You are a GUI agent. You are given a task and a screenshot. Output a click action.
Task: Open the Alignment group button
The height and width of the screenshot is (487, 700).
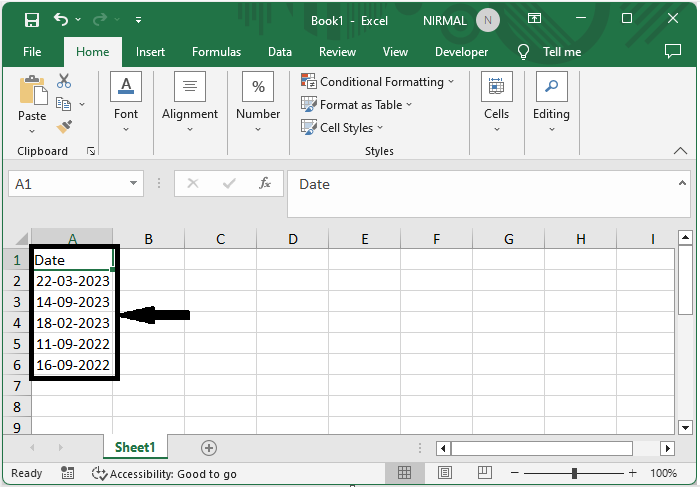pos(190,102)
